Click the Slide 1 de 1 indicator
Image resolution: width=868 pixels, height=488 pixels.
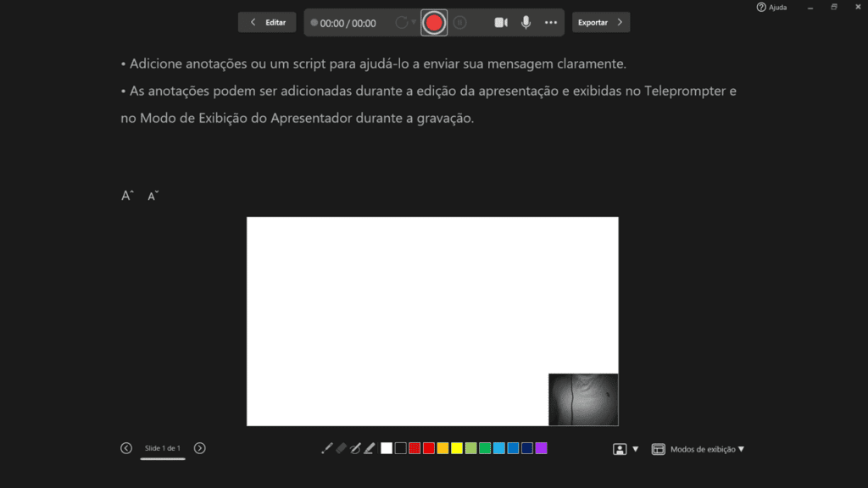pyautogui.click(x=163, y=448)
